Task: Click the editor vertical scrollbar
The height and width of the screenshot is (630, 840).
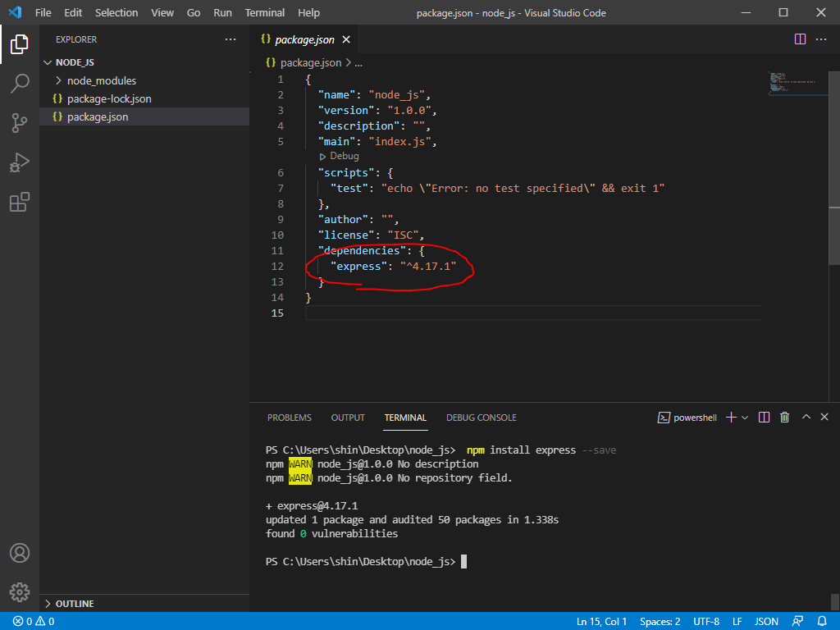Action: [x=834, y=168]
